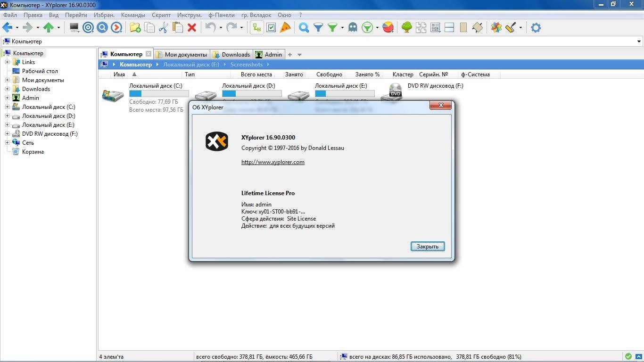Toggle the Mini Tree toolbar button
This screenshot has width=644, height=362.
pyautogui.click(x=256, y=28)
